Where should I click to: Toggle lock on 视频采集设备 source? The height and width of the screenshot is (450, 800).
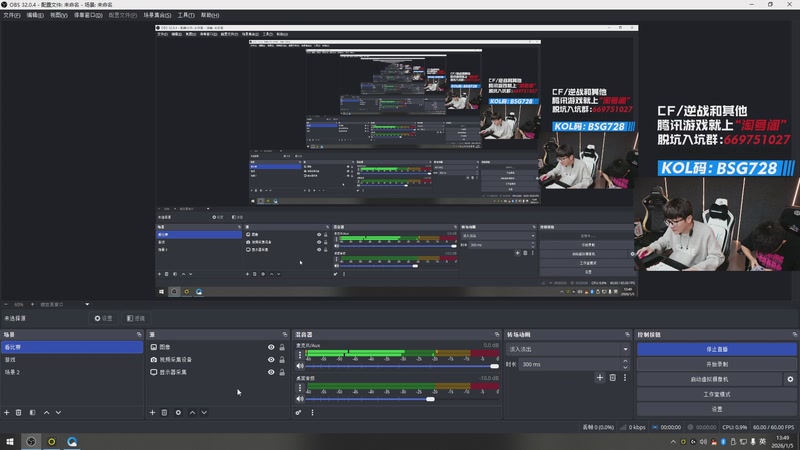[282, 360]
